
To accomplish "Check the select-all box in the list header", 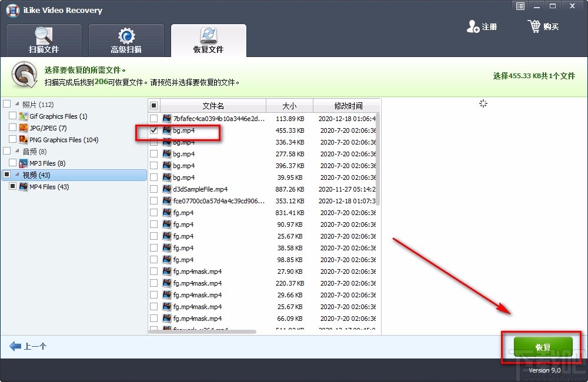I will (x=153, y=105).
